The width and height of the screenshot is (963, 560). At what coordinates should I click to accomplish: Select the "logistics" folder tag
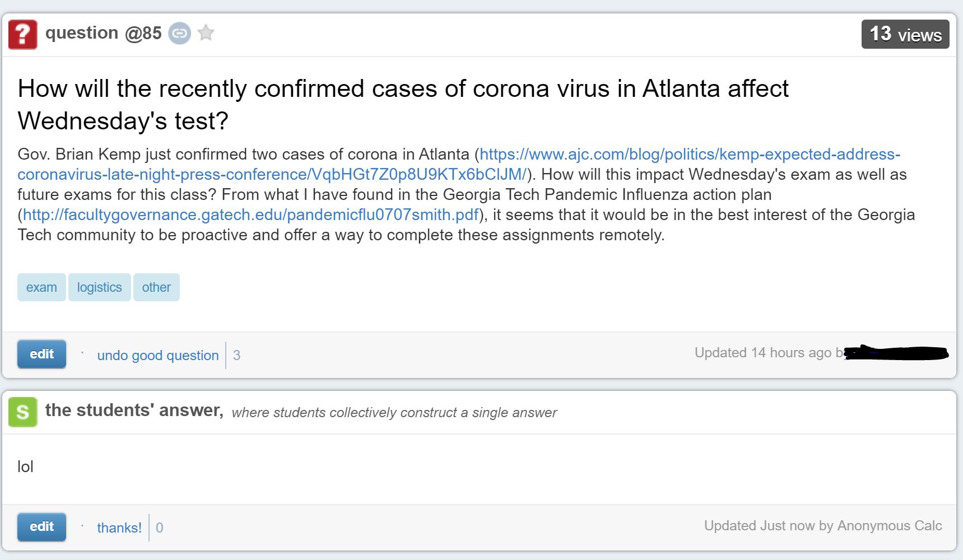(99, 287)
